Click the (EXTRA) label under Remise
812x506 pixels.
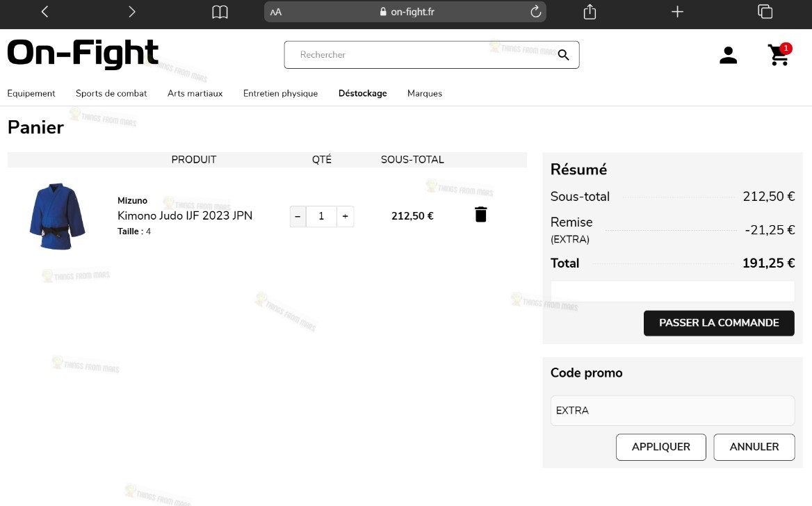(x=569, y=239)
